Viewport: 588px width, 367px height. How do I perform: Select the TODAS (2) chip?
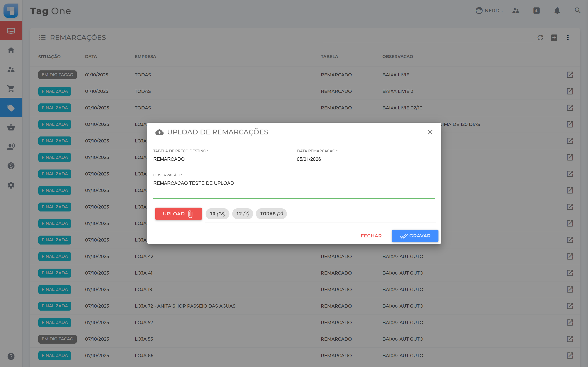(x=271, y=214)
